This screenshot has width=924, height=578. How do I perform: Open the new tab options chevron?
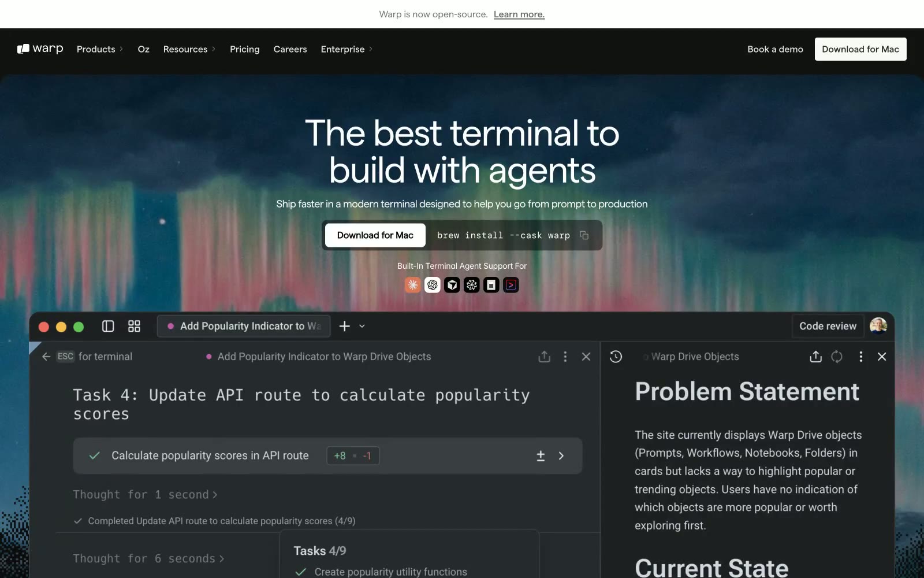pos(362,326)
